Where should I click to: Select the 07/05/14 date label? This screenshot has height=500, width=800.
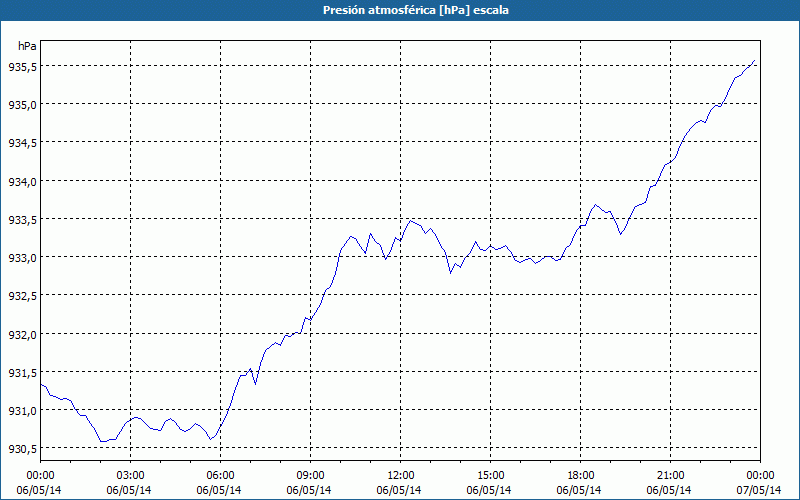(760, 490)
